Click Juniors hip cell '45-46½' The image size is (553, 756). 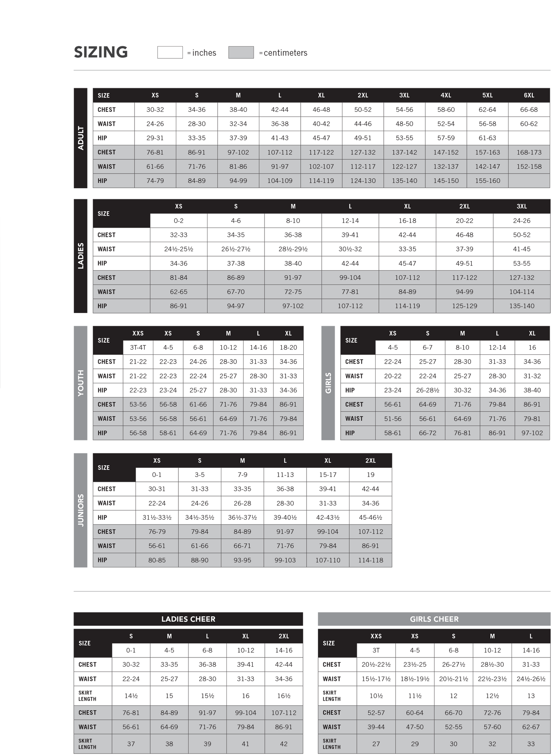point(371,518)
